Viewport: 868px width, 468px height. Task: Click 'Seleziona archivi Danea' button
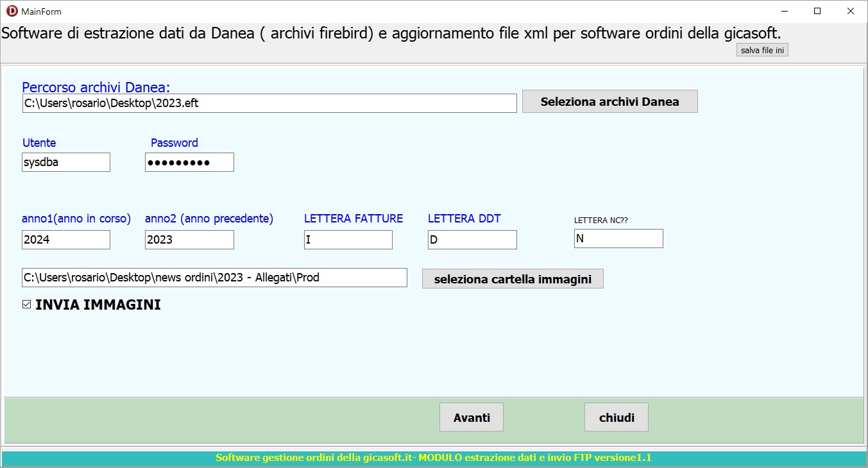coord(609,101)
